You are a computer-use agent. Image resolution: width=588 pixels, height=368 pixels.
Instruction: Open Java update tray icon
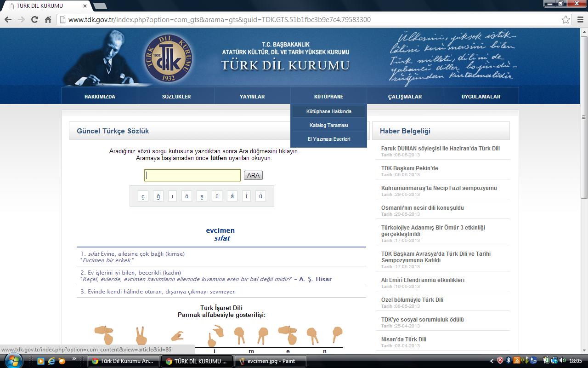pyautogui.click(x=517, y=361)
